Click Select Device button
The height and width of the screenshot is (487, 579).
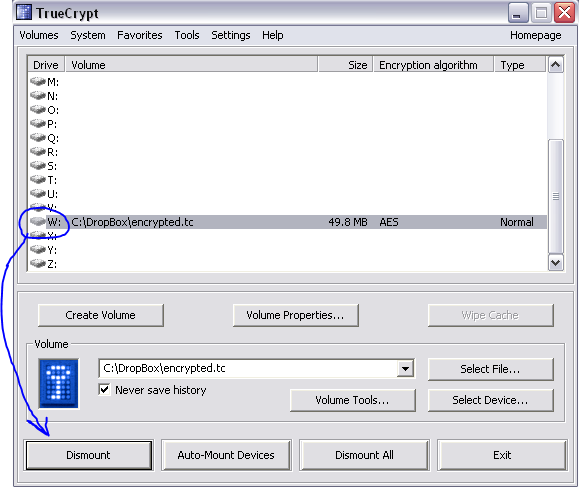pos(490,400)
